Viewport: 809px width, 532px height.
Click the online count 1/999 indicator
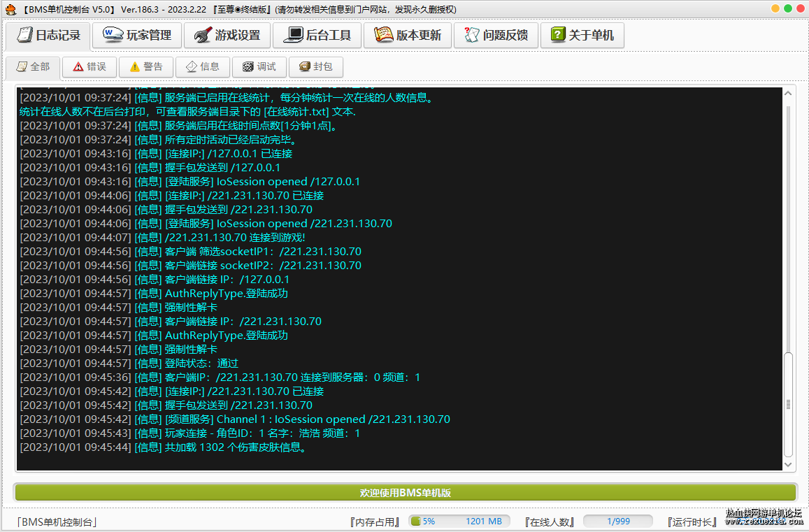[618, 521]
